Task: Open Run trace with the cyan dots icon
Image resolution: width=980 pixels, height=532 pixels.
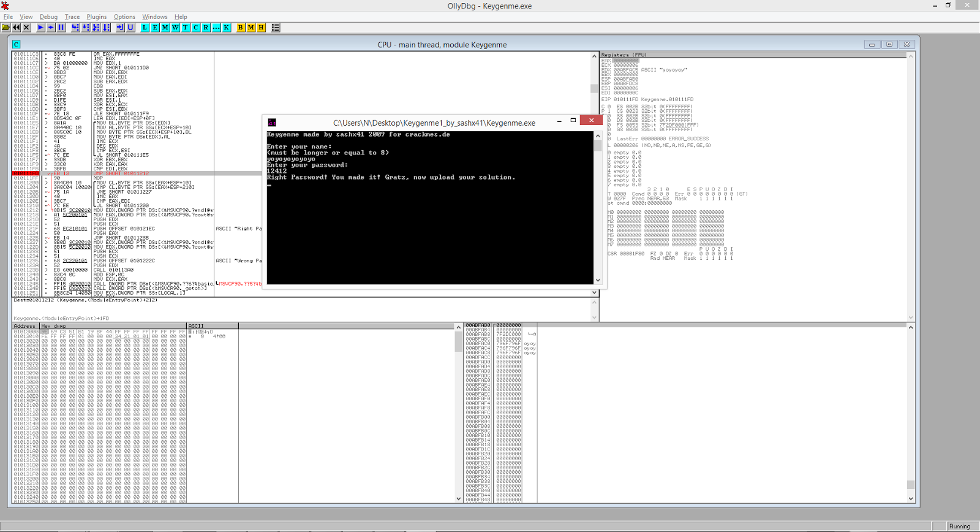Action: [216, 28]
